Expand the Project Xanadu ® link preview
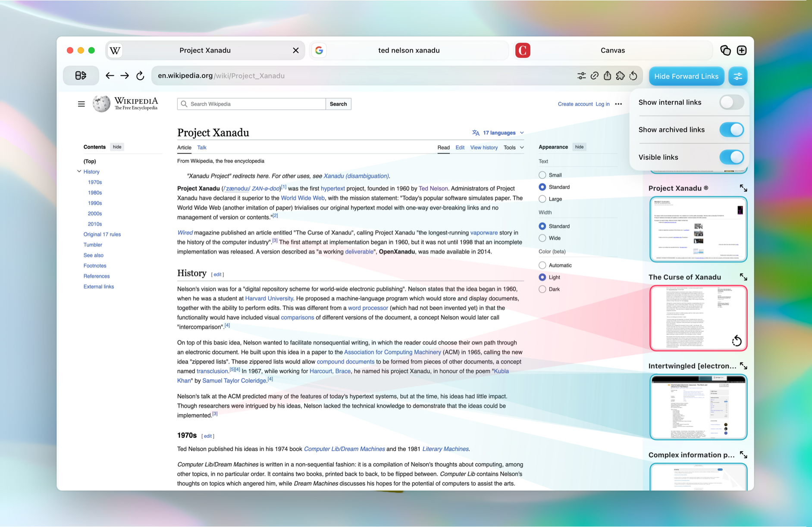This screenshot has width=812, height=527. click(743, 188)
